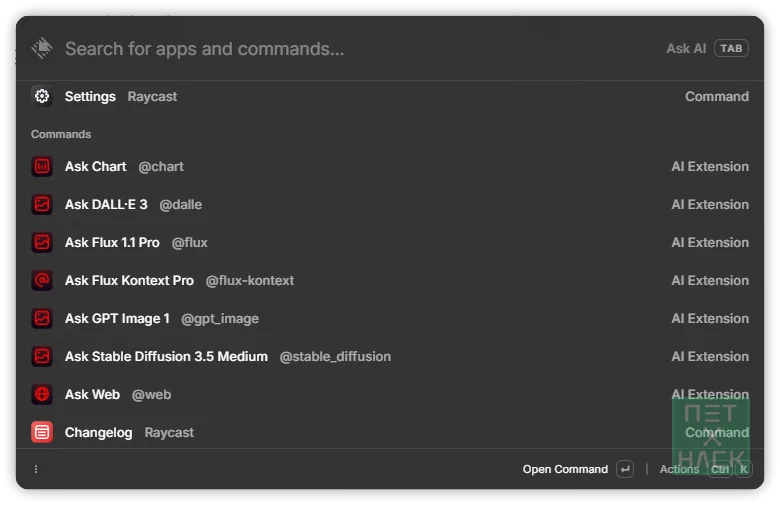The width and height of the screenshot is (780, 505).
Task: Click the TAB key badge
Action: point(731,48)
